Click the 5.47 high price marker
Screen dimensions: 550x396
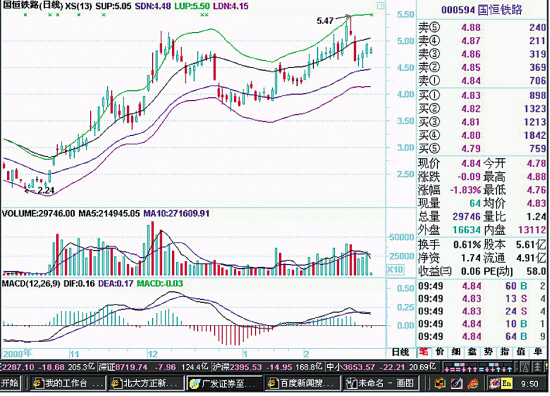[325, 21]
